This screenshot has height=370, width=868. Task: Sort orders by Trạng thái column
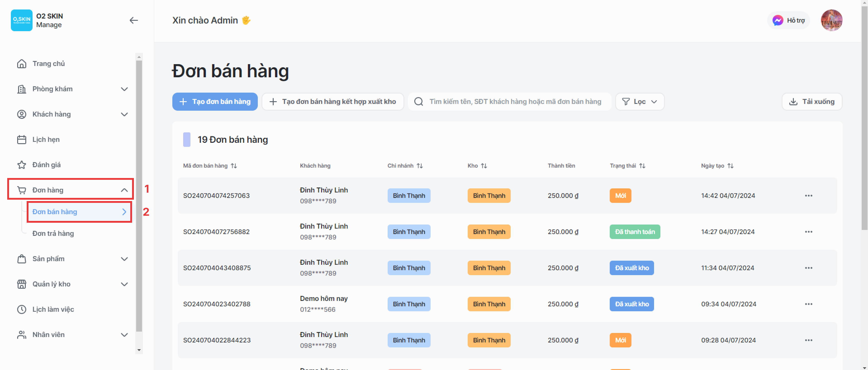642,166
